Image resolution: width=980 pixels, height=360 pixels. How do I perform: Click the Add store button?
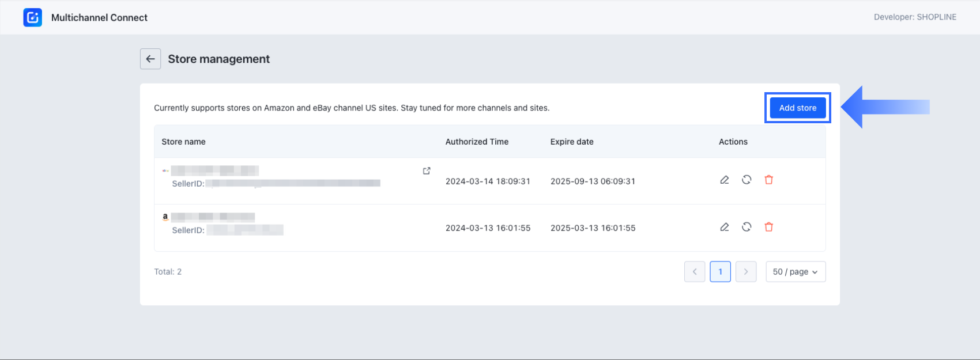(x=797, y=108)
